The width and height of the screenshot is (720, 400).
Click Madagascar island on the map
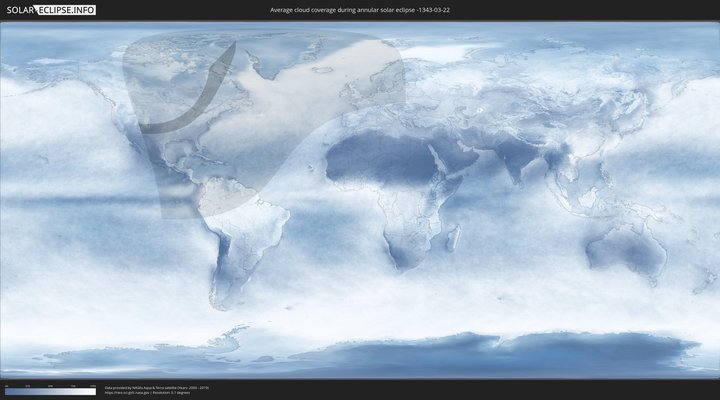pos(453,238)
